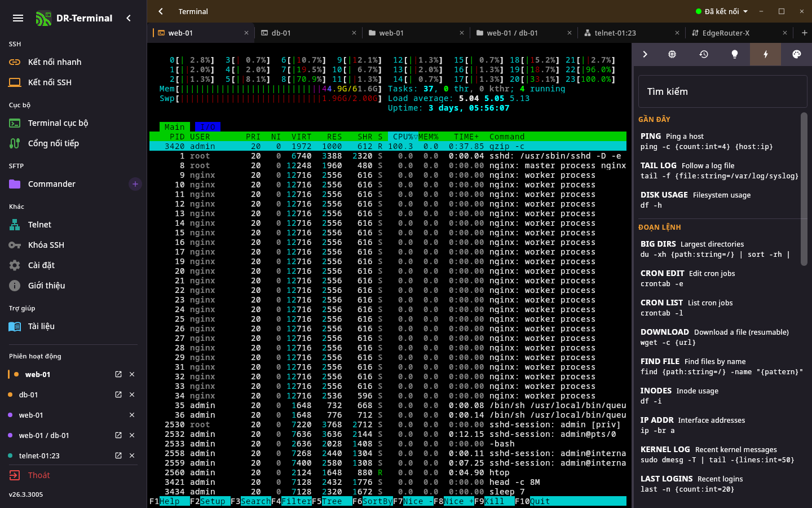Open the terminal settings chip icon

(x=672, y=54)
